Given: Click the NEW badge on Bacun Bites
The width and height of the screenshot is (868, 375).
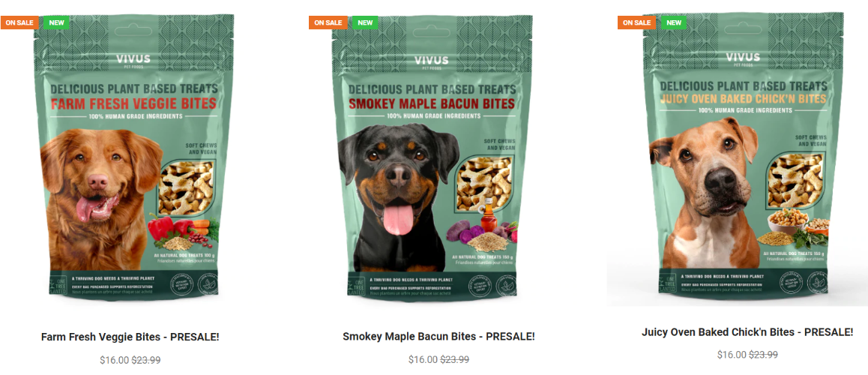Looking at the screenshot, I should tap(365, 22).
